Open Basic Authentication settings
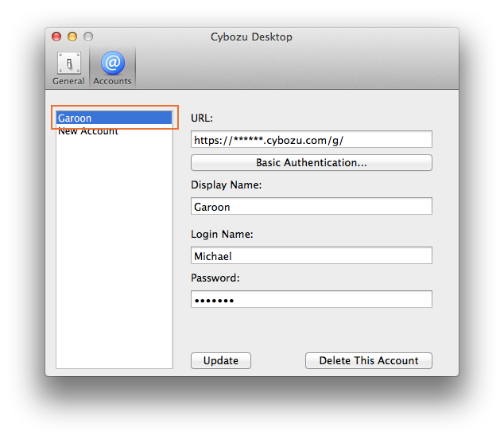 tap(311, 162)
